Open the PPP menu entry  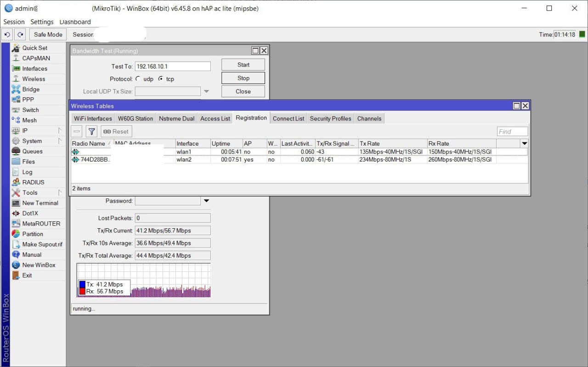click(28, 99)
